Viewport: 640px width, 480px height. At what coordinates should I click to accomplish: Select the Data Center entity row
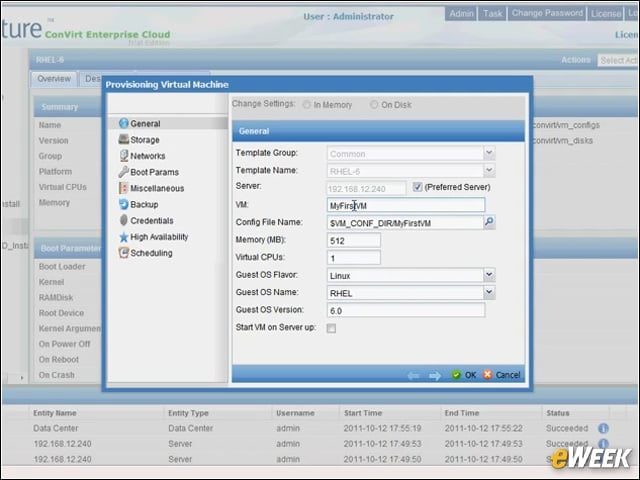click(318, 428)
